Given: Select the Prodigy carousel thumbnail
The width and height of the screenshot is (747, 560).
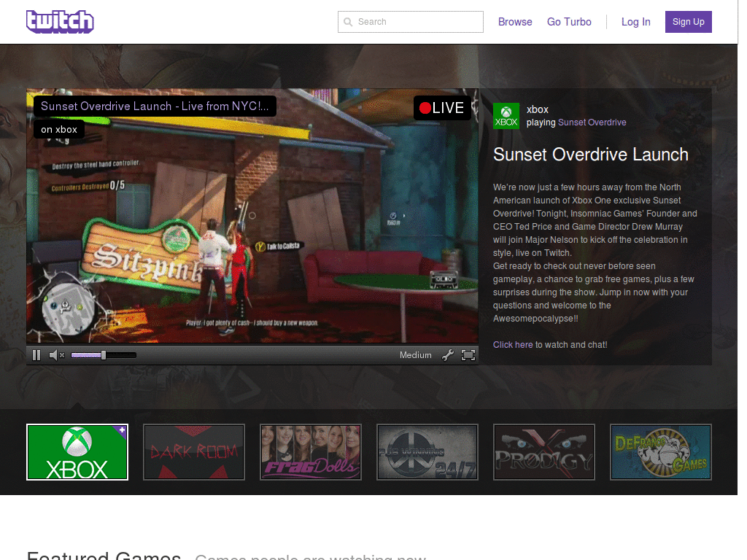Looking at the screenshot, I should pos(544,452).
